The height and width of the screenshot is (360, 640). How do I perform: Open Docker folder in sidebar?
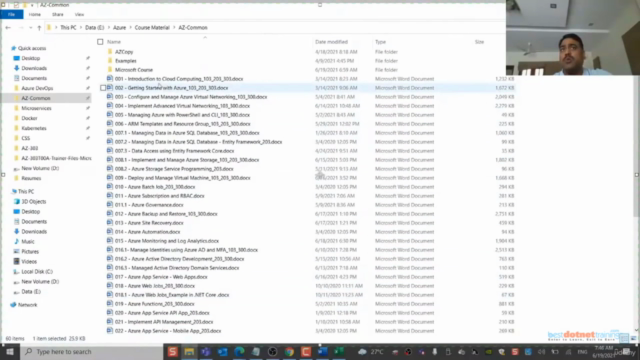coord(29,118)
